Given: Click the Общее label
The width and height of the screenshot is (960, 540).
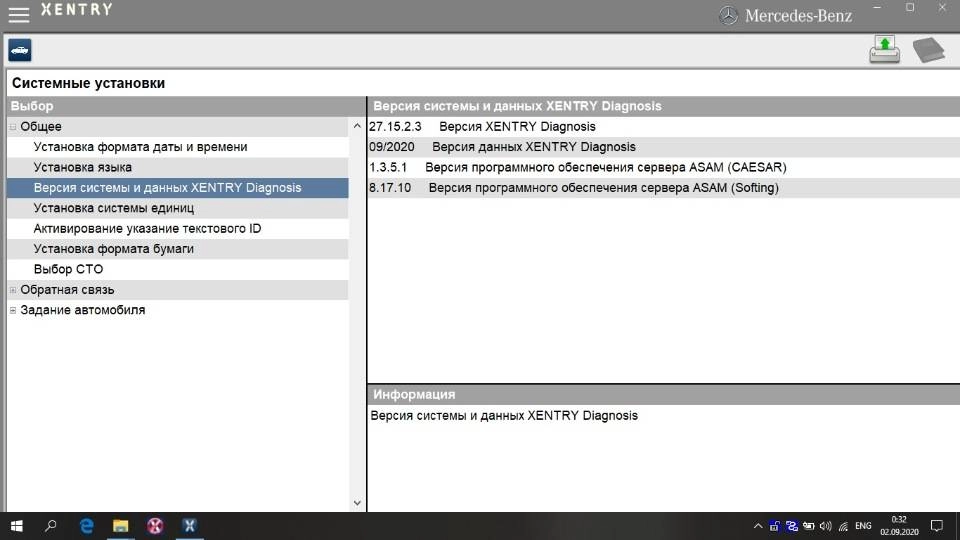Looking at the screenshot, I should click(x=41, y=127).
